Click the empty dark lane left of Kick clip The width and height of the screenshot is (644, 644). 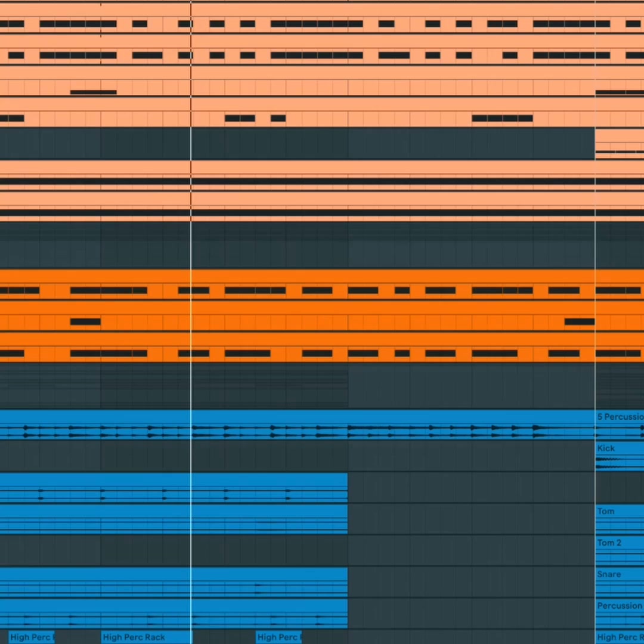coord(298,456)
